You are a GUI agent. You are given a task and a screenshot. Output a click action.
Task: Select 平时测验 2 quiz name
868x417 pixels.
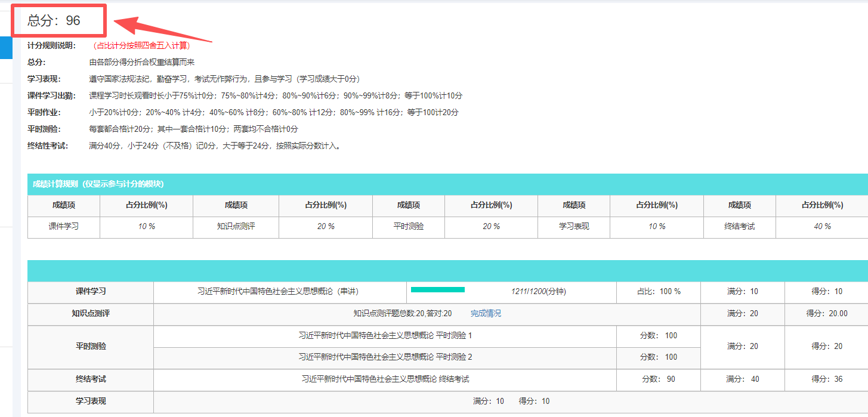click(385, 357)
